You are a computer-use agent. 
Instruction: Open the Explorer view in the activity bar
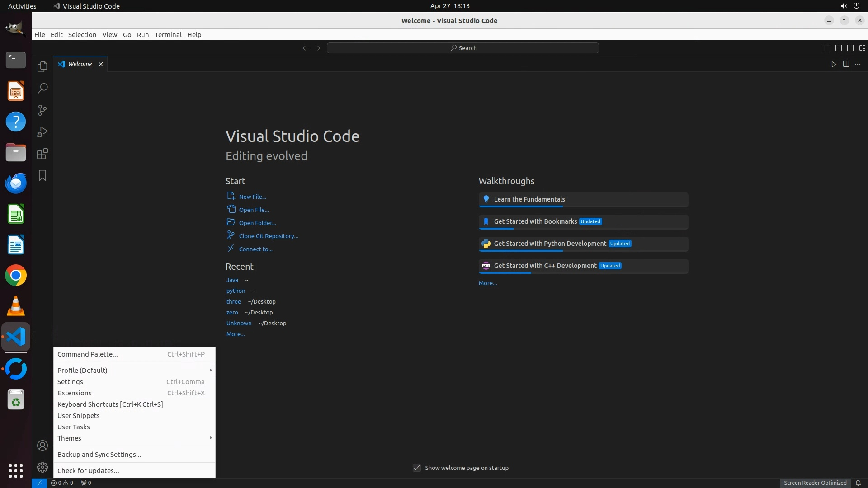(42, 67)
